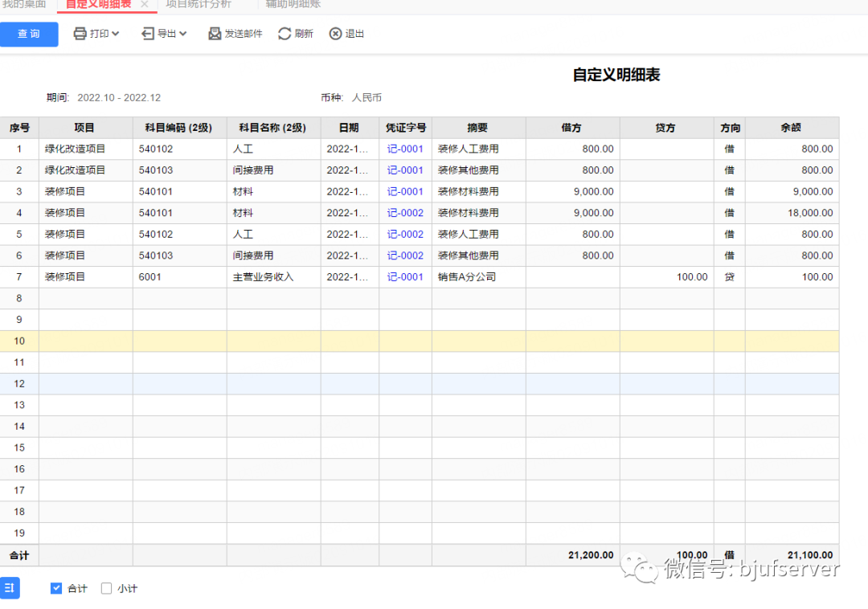The height and width of the screenshot is (609, 868).
Task: Click the 方向 column header
Action: 730,128
